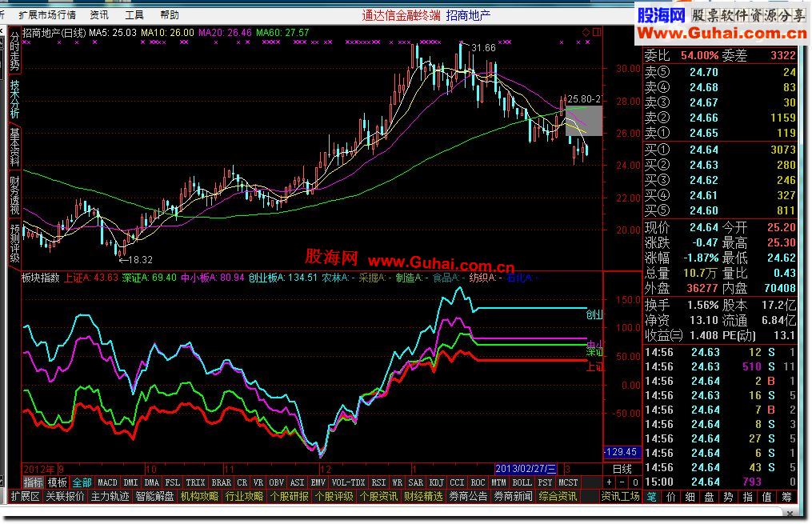Open the 基本资料 side tab
The image size is (812, 524).
pos(14,147)
